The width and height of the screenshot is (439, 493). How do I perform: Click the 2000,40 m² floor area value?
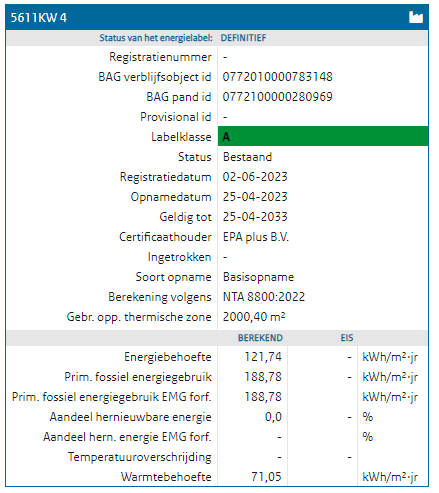(254, 317)
